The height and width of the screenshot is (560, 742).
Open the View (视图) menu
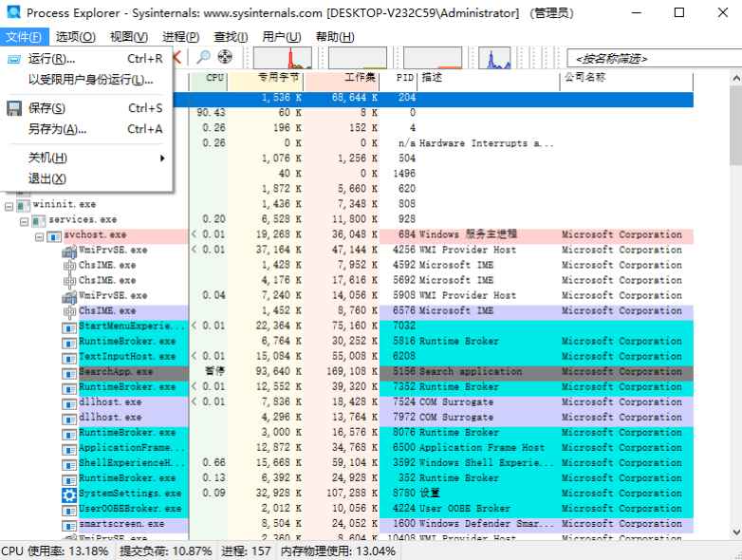point(129,36)
